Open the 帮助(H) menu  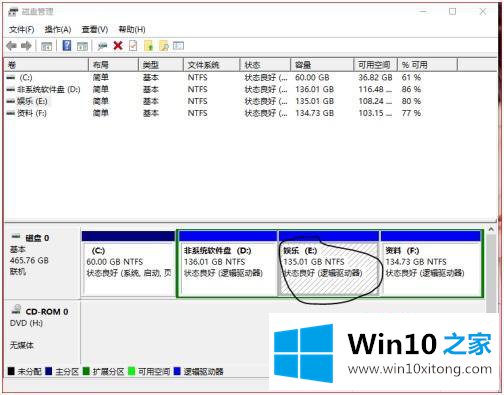132,30
